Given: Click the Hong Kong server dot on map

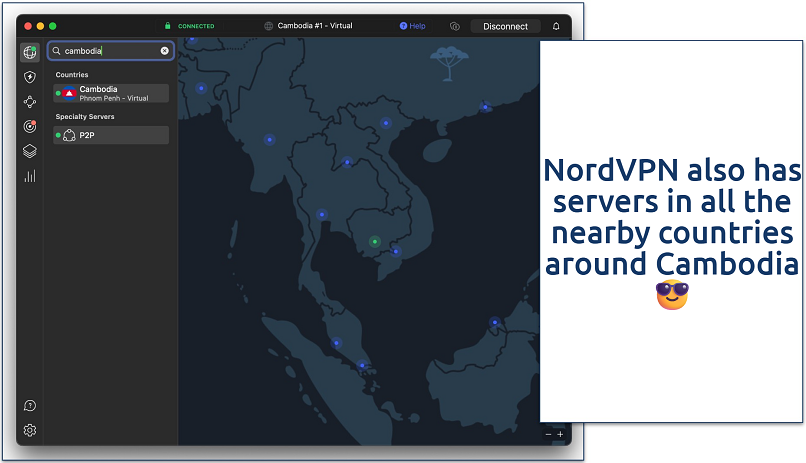Looking at the screenshot, I should click(x=485, y=107).
